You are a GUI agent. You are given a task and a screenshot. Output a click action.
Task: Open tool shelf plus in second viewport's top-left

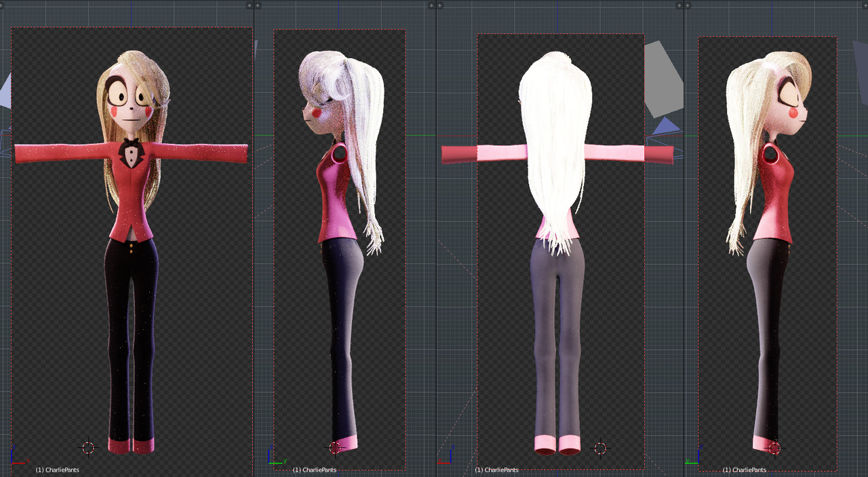[259, 5]
